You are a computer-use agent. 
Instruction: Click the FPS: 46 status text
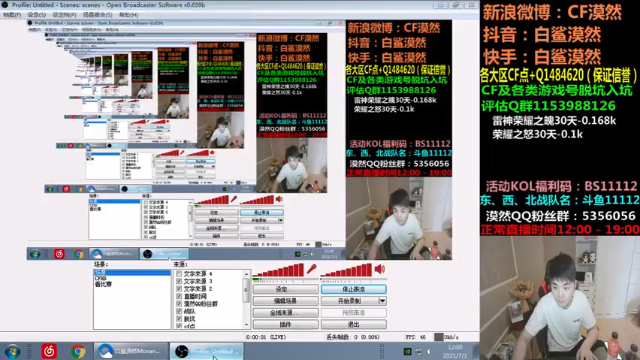point(416,337)
